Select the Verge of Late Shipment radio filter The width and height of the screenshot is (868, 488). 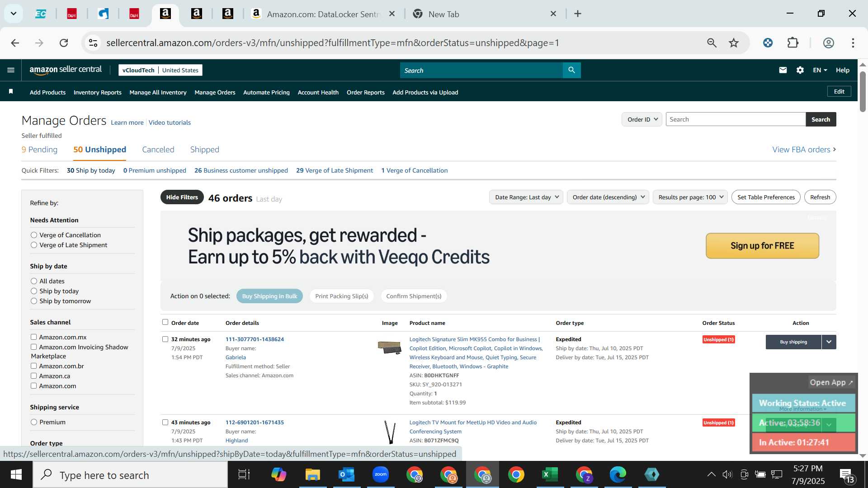click(34, 245)
